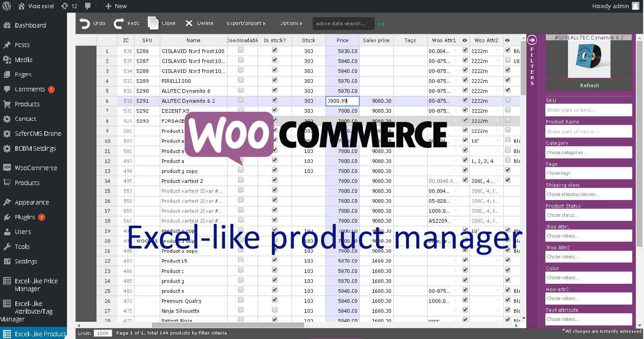Expand the Options dropdown menu
This screenshot has height=339, width=644.
click(x=291, y=24)
